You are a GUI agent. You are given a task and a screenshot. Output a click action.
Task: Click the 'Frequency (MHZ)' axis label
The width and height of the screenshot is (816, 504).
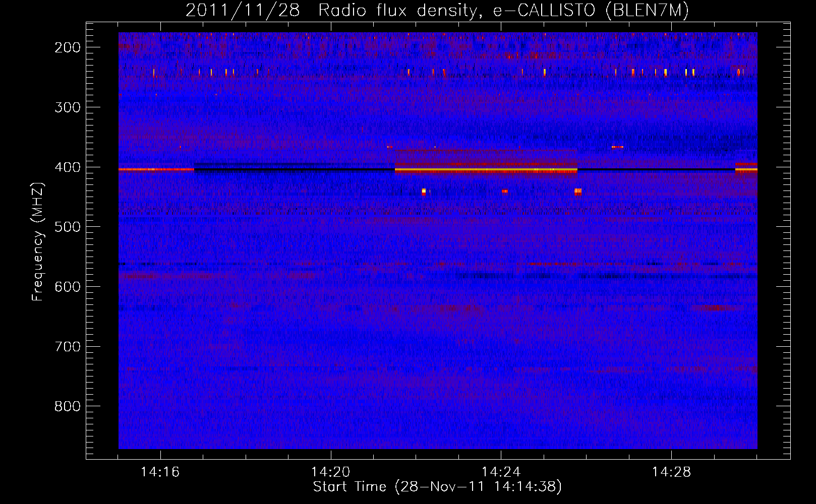(x=38, y=241)
